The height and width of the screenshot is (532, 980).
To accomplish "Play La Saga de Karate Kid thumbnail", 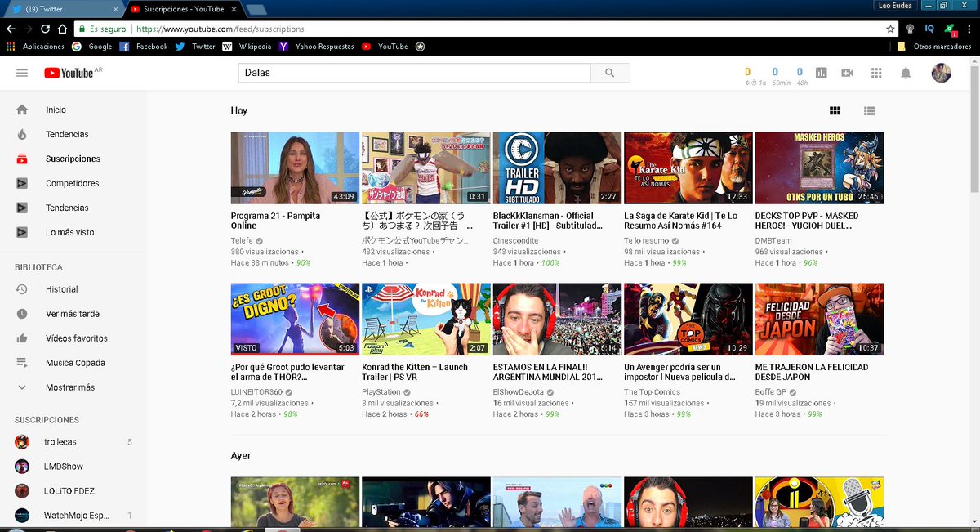I will (688, 168).
